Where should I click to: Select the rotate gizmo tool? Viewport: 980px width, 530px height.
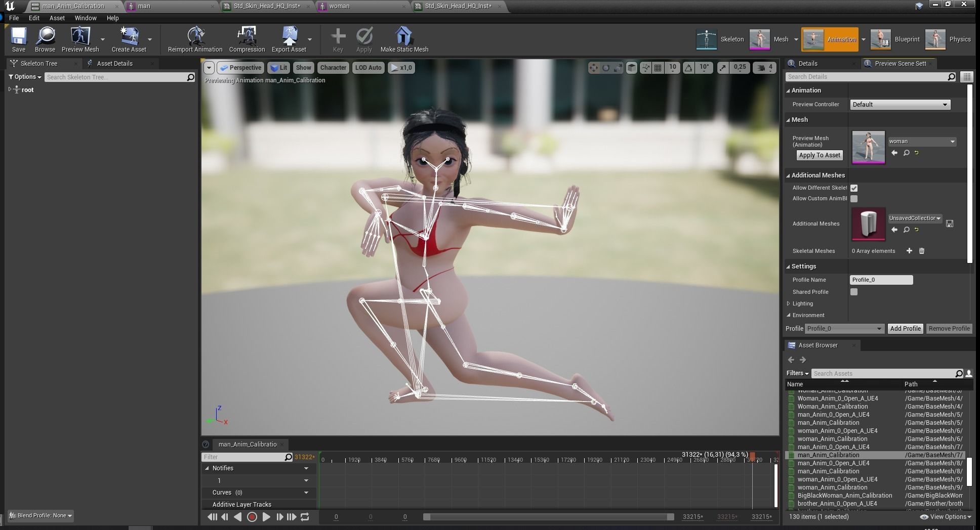(x=605, y=68)
